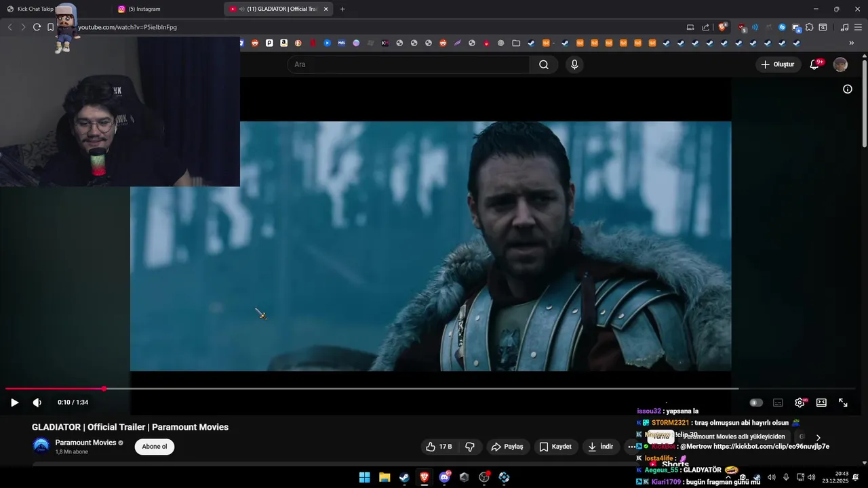Image resolution: width=868 pixels, height=488 pixels.
Task: Show video info card icon
Action: (x=847, y=89)
